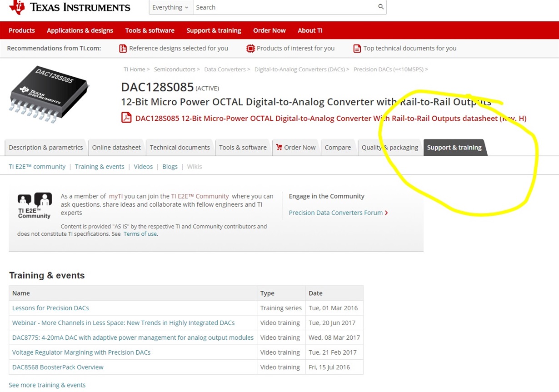
Task: Open the Everything search scope dropdown
Action: (171, 7)
